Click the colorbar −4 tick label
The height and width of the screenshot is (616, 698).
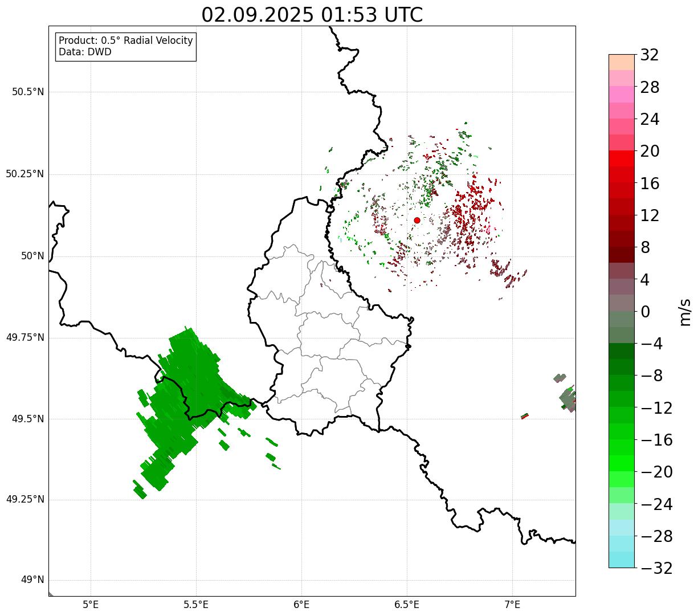[652, 344]
